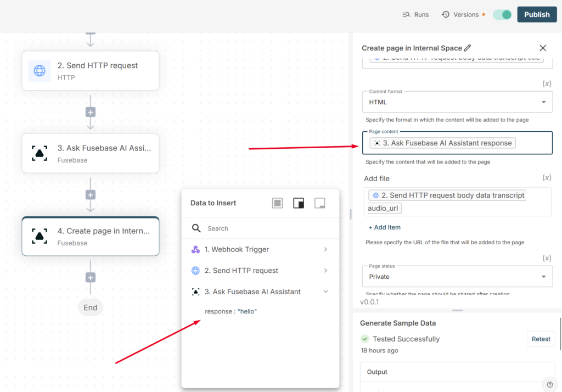Rename step using the pencil icon
Viewport: 562px width, 392px height.
(x=468, y=48)
